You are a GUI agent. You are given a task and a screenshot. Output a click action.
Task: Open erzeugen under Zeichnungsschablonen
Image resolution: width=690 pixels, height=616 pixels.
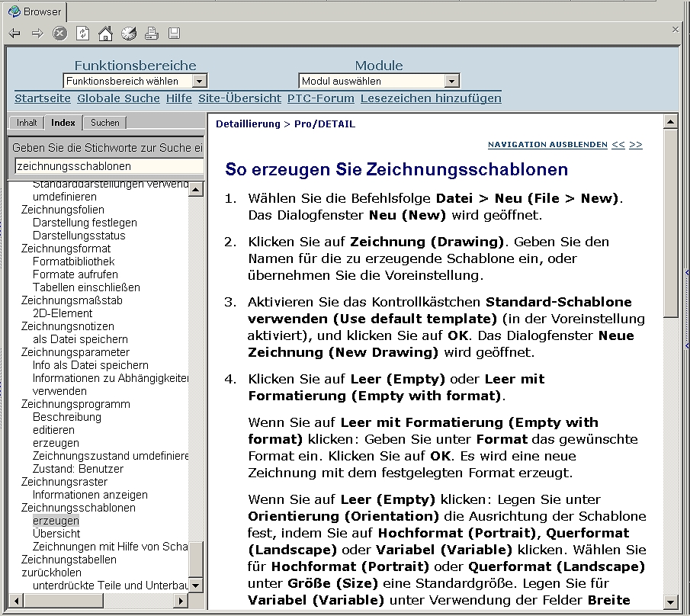pyautogui.click(x=56, y=521)
